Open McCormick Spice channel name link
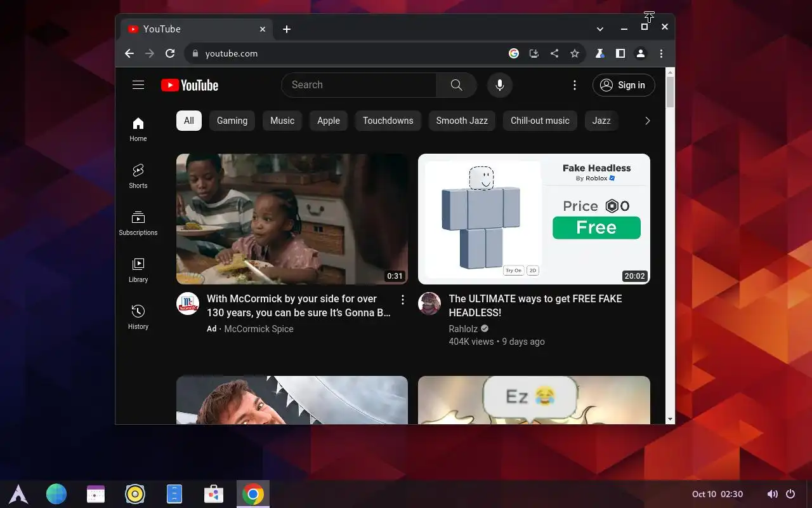812x508 pixels. point(259,329)
